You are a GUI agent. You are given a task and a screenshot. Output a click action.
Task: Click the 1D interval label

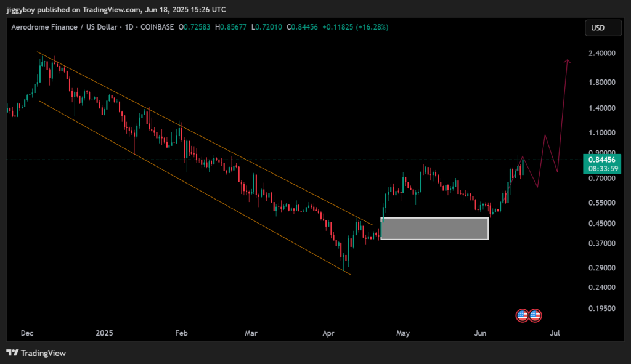129,27
